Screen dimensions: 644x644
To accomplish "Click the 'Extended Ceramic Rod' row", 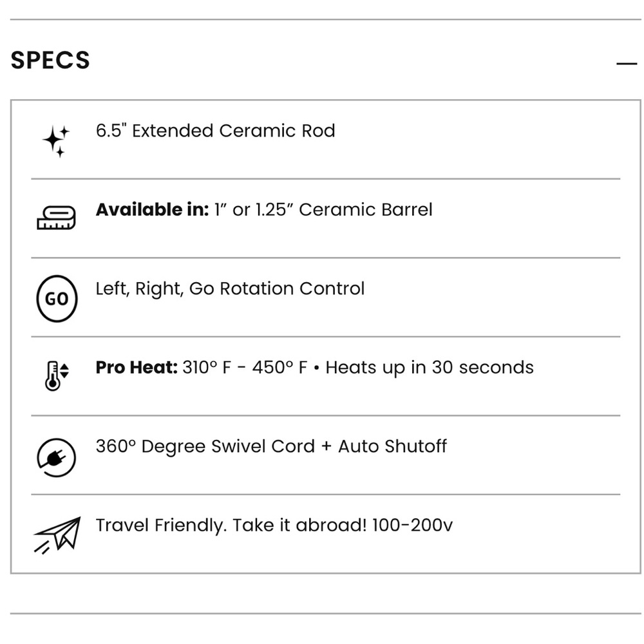I will (326, 140).
